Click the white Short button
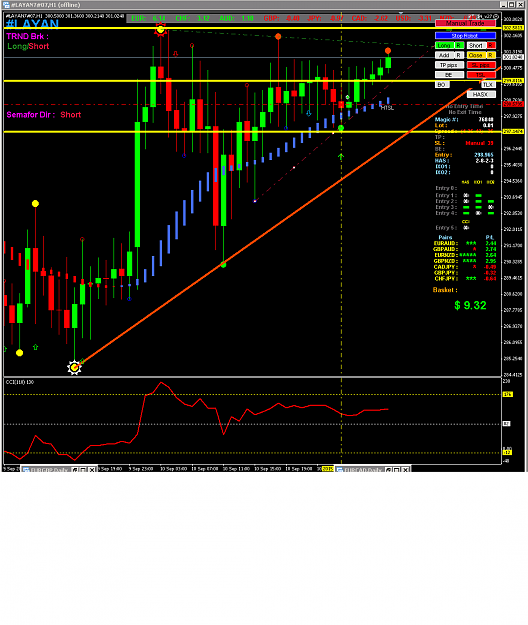The height and width of the screenshot is (625, 528). (x=476, y=45)
